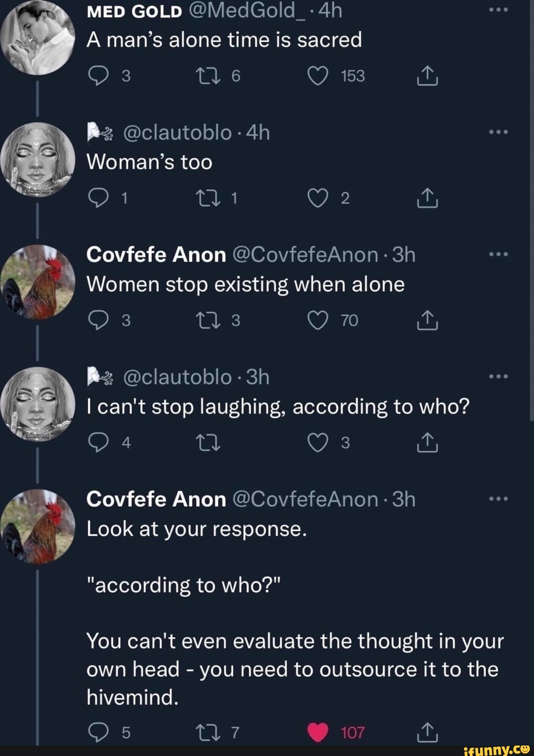Share MedGold's tweet via share icon
534x756 pixels.
coord(427,76)
